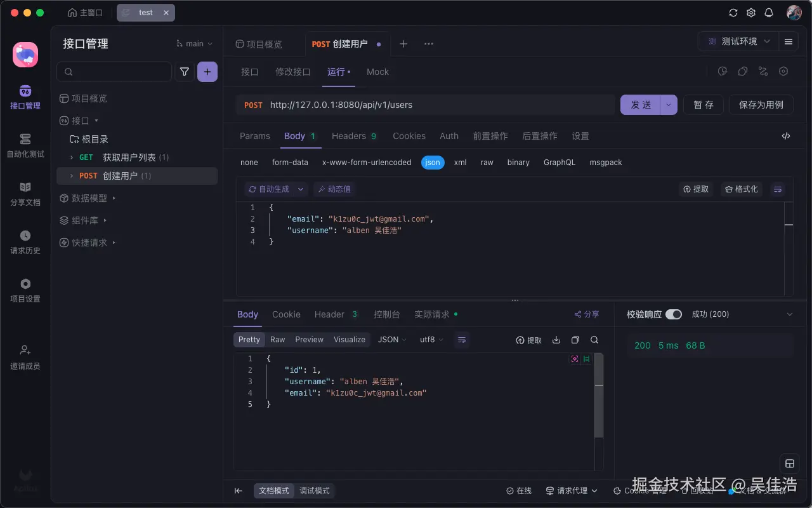
Task: Click the filter funnel icon beside the search box
Action: tap(185, 72)
